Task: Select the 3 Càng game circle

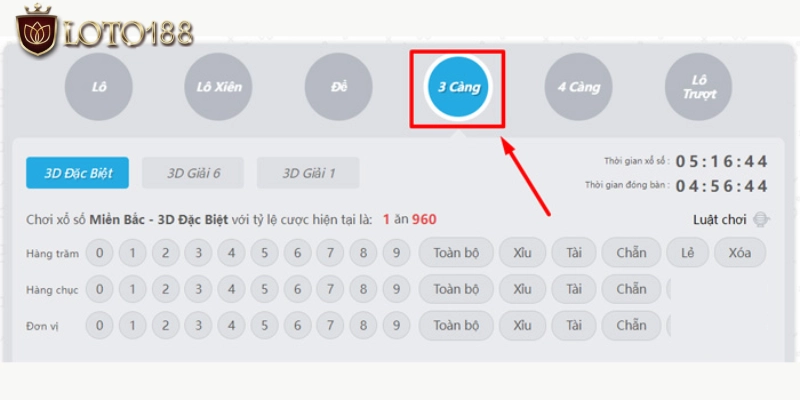Action: [x=458, y=87]
